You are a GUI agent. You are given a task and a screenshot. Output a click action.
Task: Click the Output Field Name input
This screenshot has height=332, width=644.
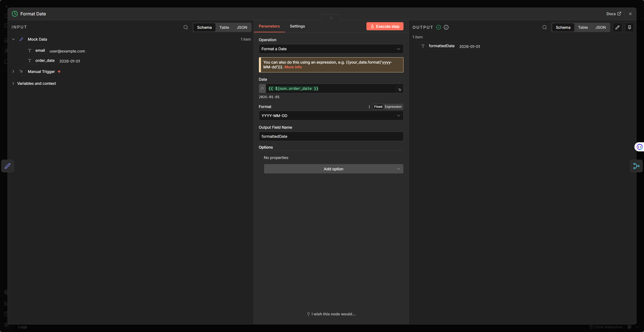331,136
